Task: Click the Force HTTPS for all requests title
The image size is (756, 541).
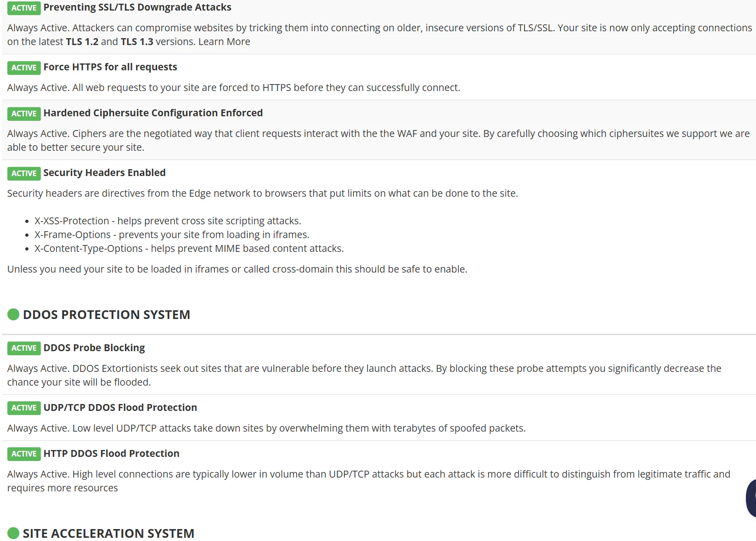Action: tap(110, 67)
